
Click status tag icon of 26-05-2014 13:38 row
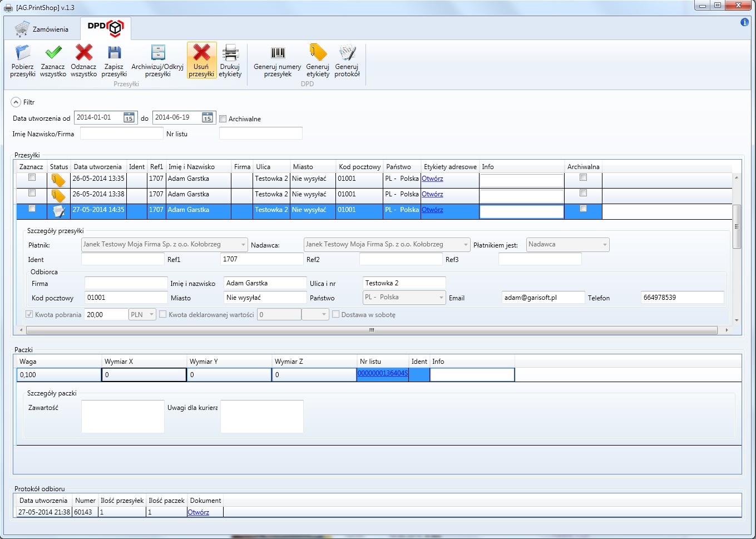58,195
